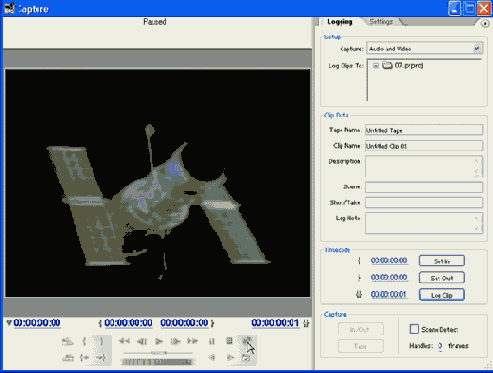This screenshot has width=493, height=373.
Task: Click the 00:00:00:01 duration in Timecode section
Action: point(389,295)
